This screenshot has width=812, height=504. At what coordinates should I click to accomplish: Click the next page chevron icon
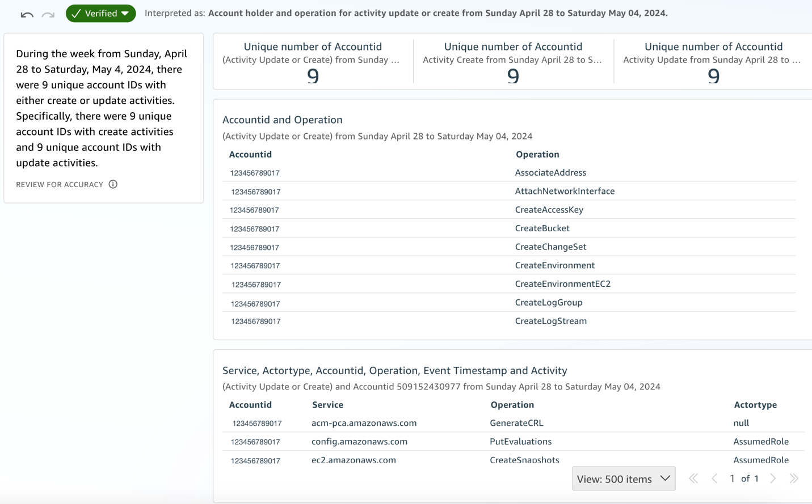click(773, 478)
